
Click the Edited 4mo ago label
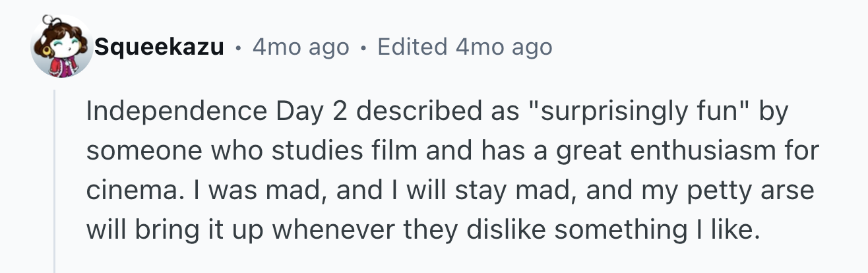coord(465,47)
